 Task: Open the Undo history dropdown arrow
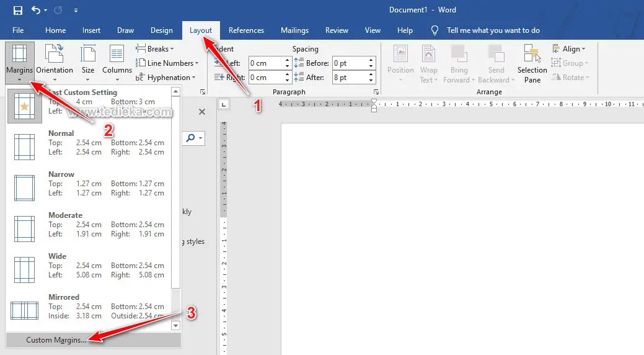tap(45, 11)
